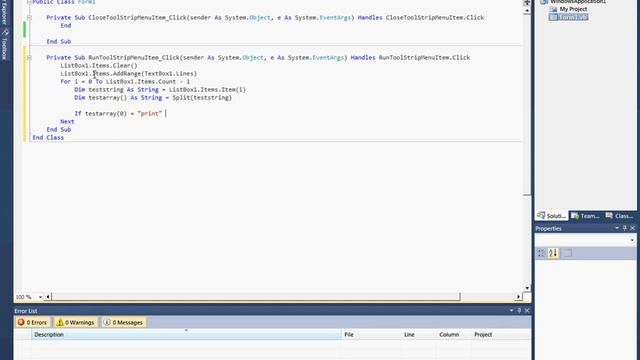Click the Next keyword in code

67,122
